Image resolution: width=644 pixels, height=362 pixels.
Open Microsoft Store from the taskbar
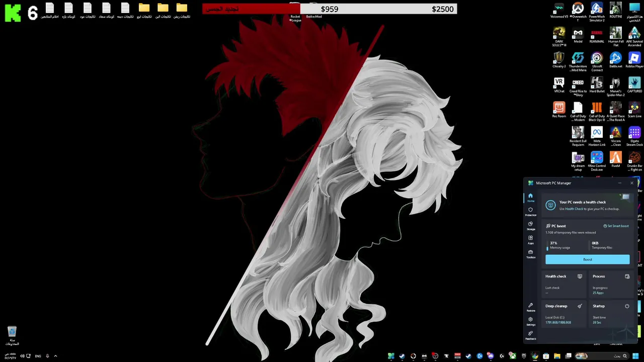(x=546, y=356)
